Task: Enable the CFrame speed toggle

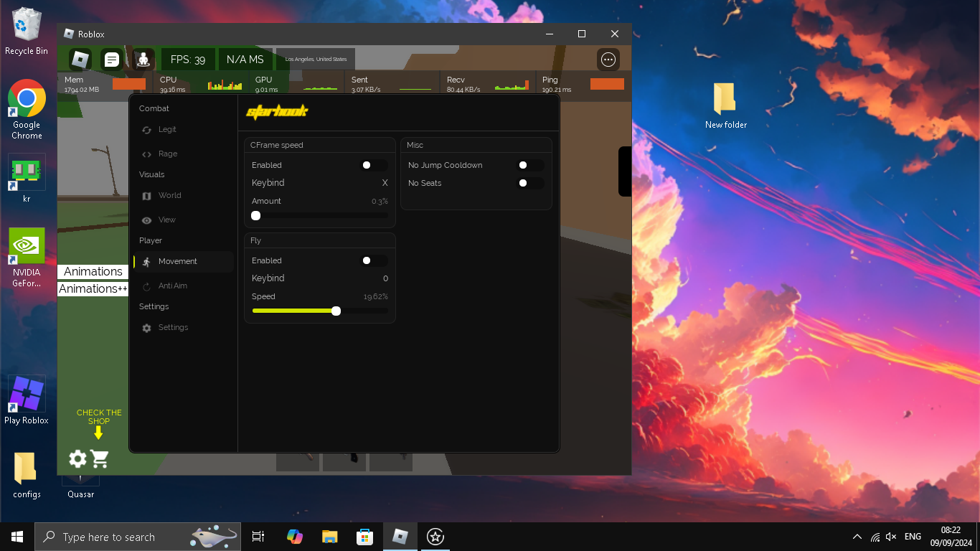Action: coord(373,165)
